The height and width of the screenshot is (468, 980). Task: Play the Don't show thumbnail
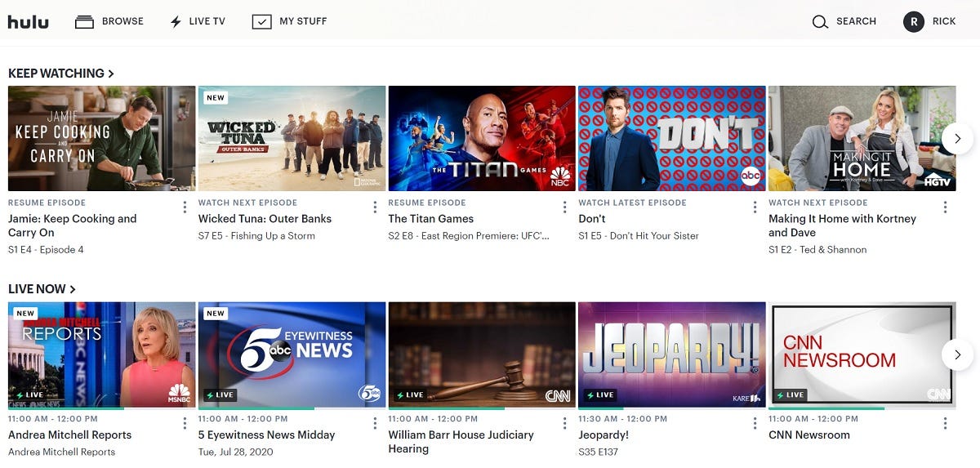point(672,139)
